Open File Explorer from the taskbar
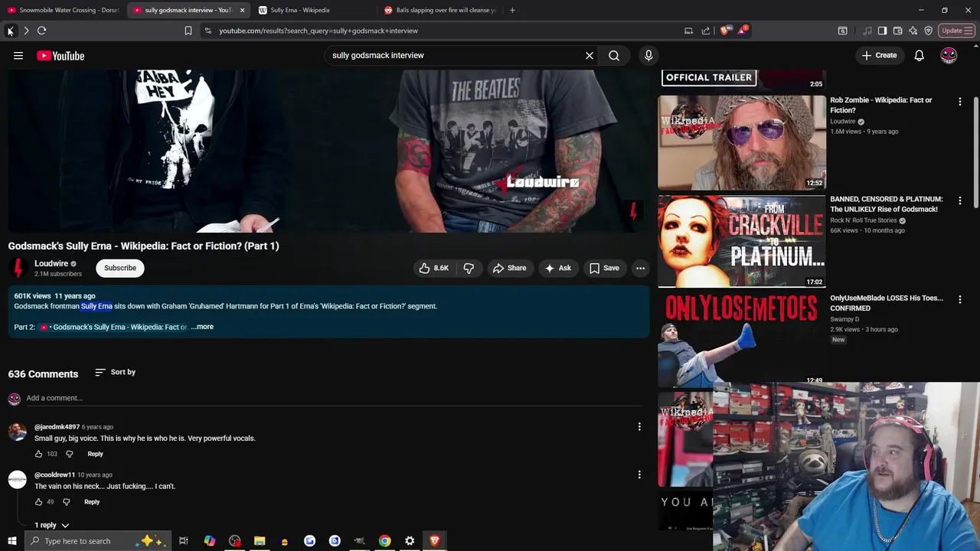Image resolution: width=980 pixels, height=551 pixels. 260,541
